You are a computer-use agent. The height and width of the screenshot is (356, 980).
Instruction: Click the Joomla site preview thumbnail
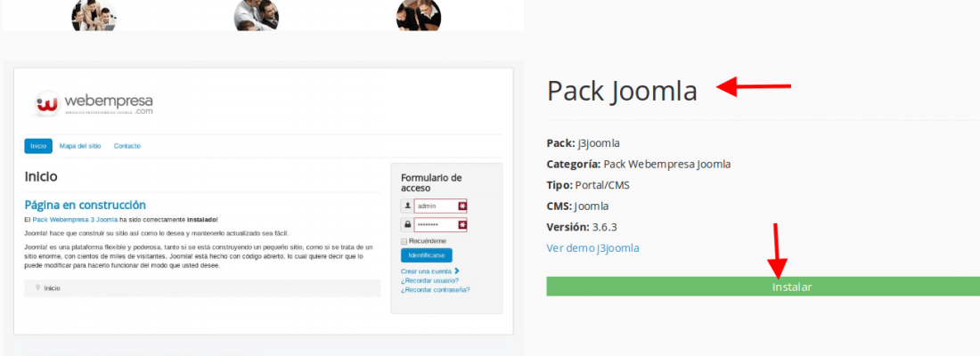(263, 201)
